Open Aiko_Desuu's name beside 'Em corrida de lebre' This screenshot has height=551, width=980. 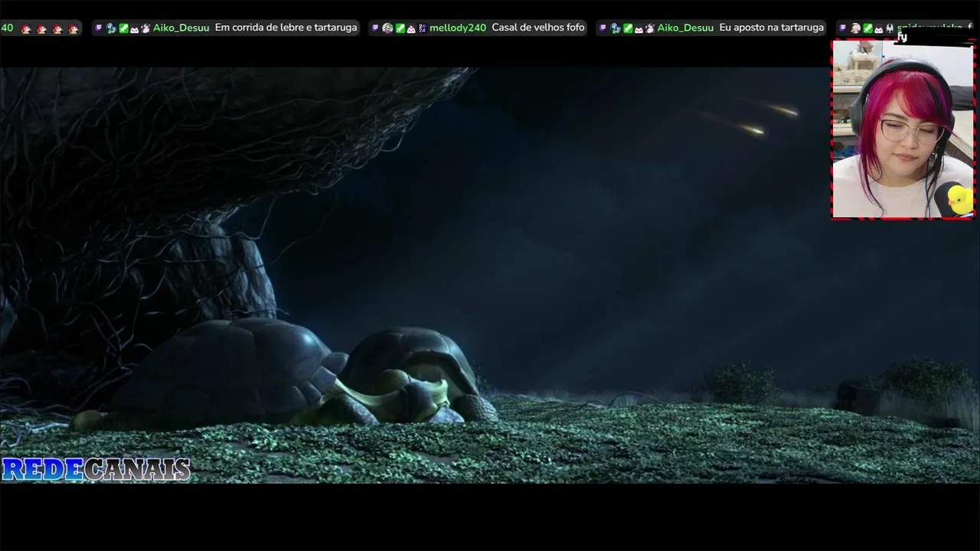point(181,28)
